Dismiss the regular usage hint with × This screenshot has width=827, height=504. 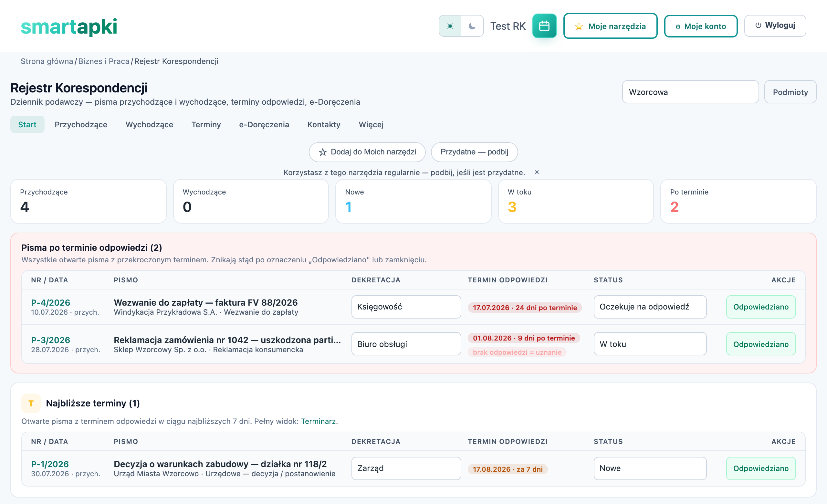click(537, 172)
